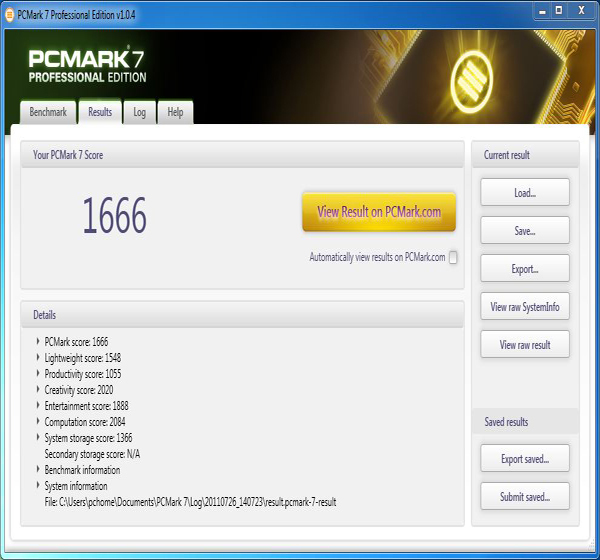600x560 pixels.
Task: Minimize the PCMark 7 window
Action: 542,11
